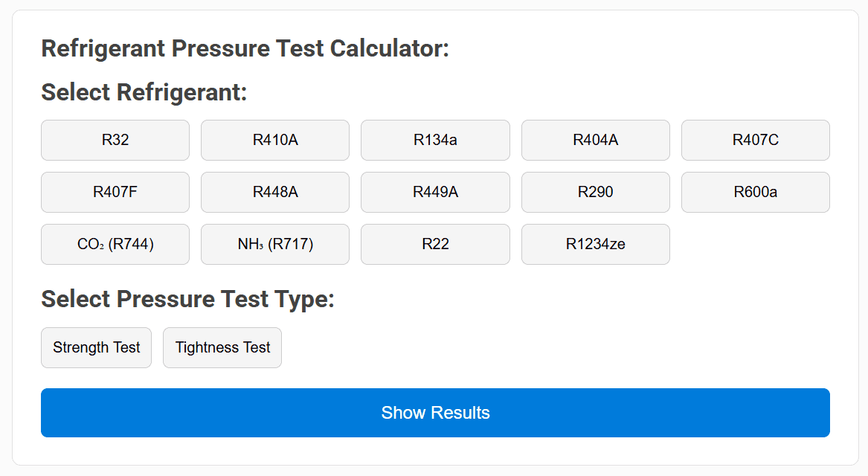Pick the R404A option
This screenshot has width=868, height=476.
click(x=595, y=140)
